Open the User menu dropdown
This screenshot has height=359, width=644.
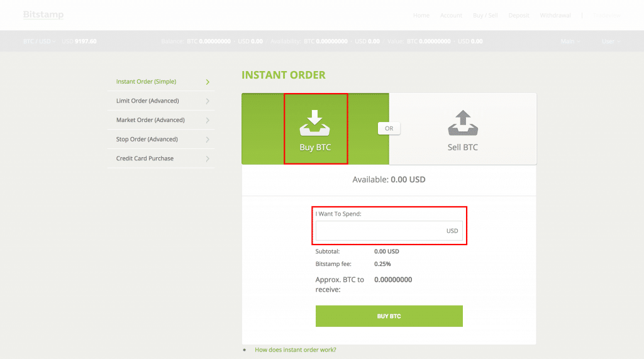(x=611, y=41)
